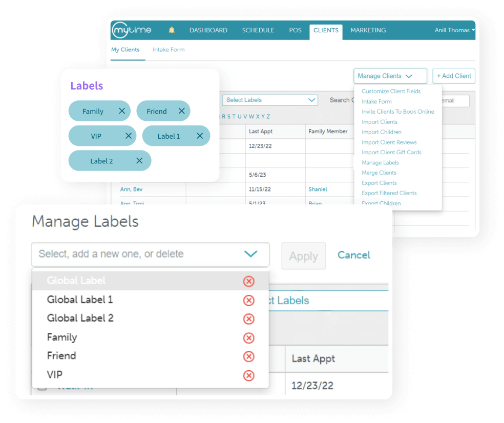This screenshot has height=423, width=504.
Task: Click Cancel in Manage Labels
Action: coord(353,255)
